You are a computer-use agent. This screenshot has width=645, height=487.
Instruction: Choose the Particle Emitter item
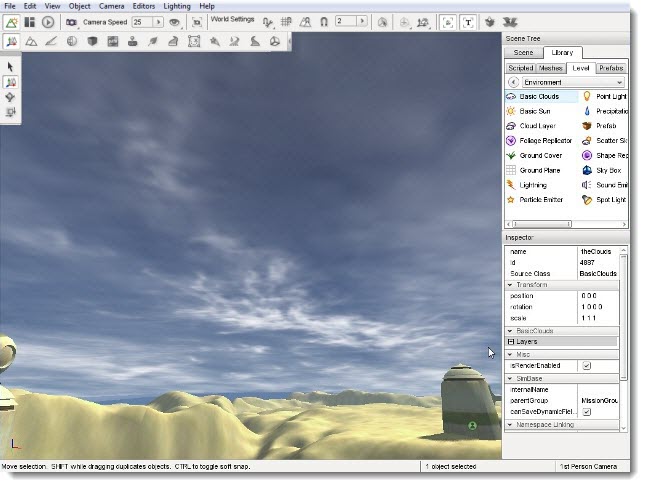[x=541, y=199]
